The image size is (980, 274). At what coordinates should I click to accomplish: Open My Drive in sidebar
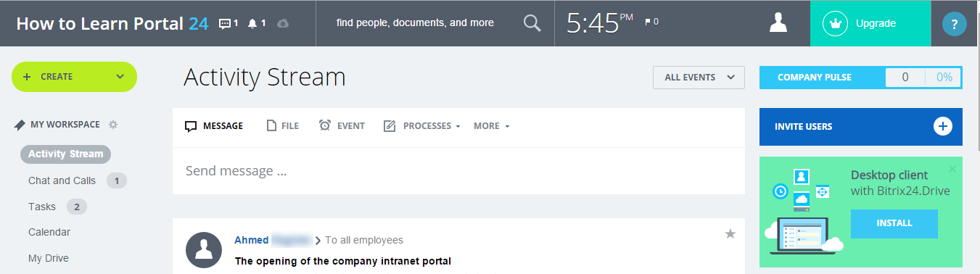[x=49, y=258]
